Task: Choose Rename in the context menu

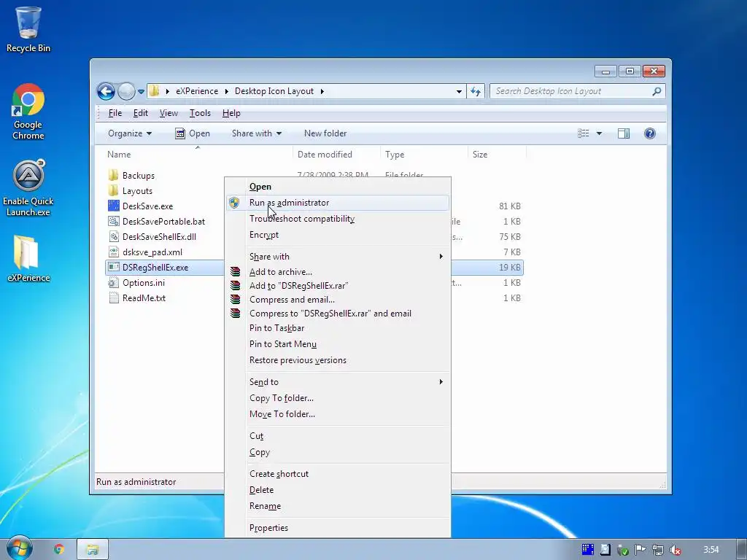Action: (338, 506)
